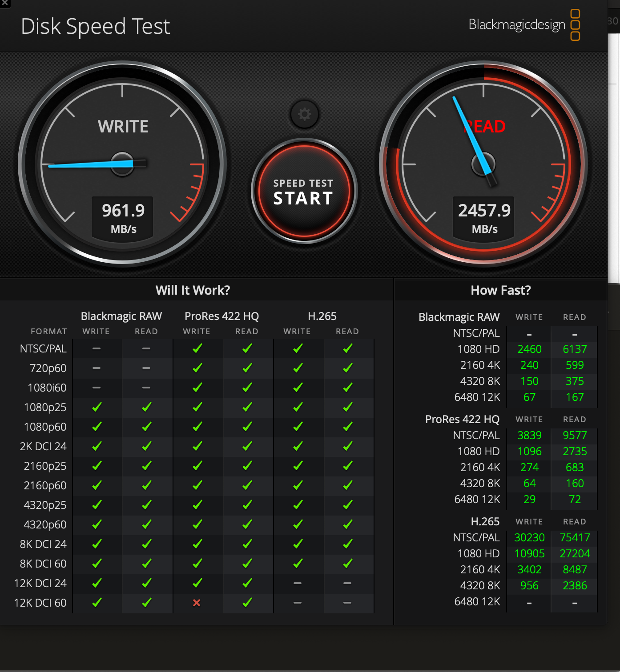Click Blackmagic RAW 6480 12K write value 67

tap(529, 397)
